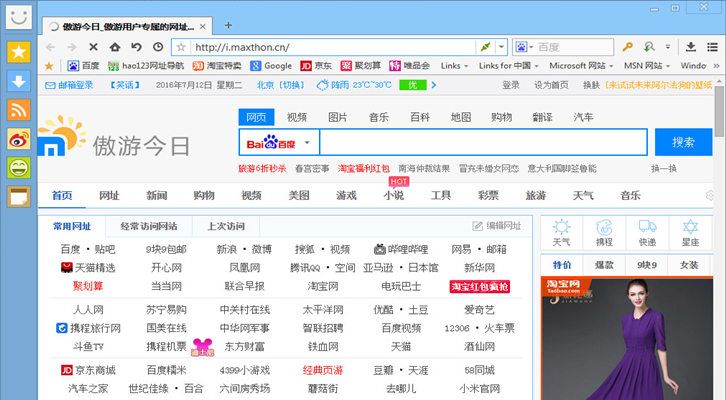Screen dimensions: 726x400
Task: Stop loading the page with X button
Action: (x=92, y=47)
